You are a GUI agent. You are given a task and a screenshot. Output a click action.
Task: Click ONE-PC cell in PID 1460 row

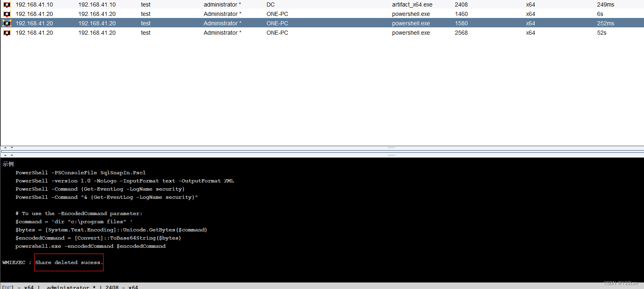277,14
